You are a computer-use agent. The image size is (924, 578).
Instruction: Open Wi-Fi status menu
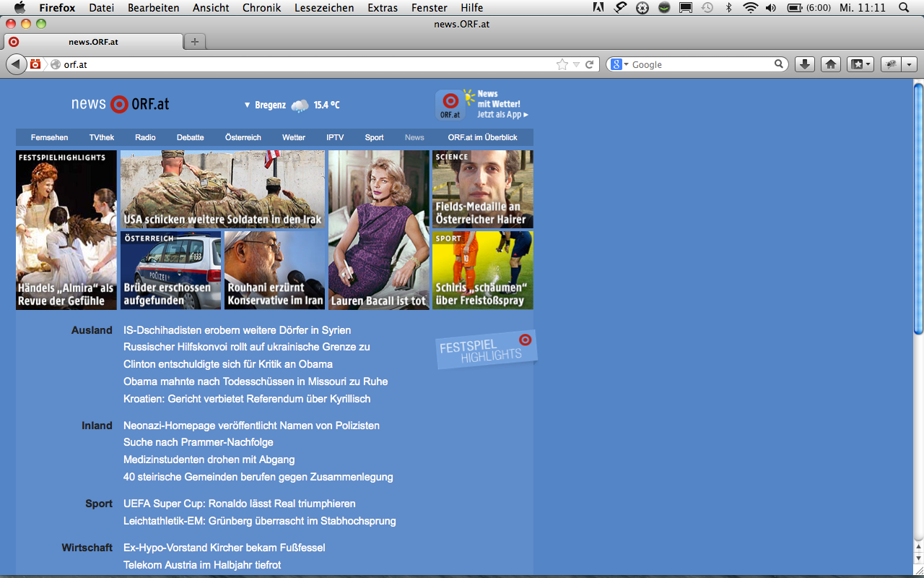[x=751, y=7]
